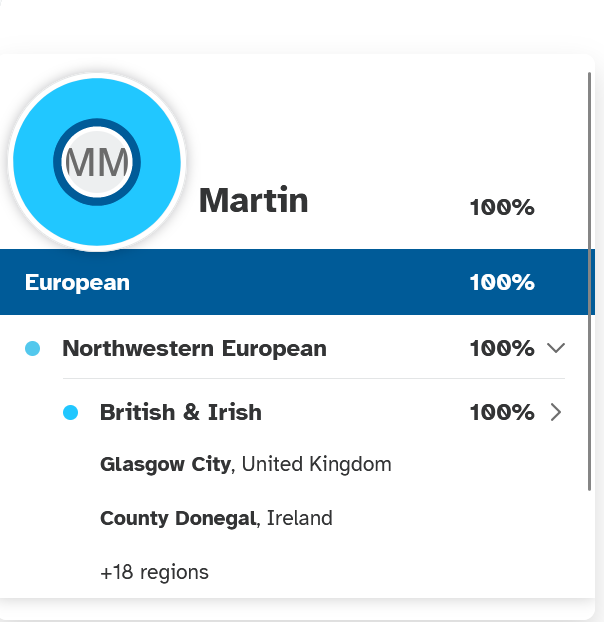Click the Northwestern European 100% value
The image size is (604, 622).
[502, 348]
